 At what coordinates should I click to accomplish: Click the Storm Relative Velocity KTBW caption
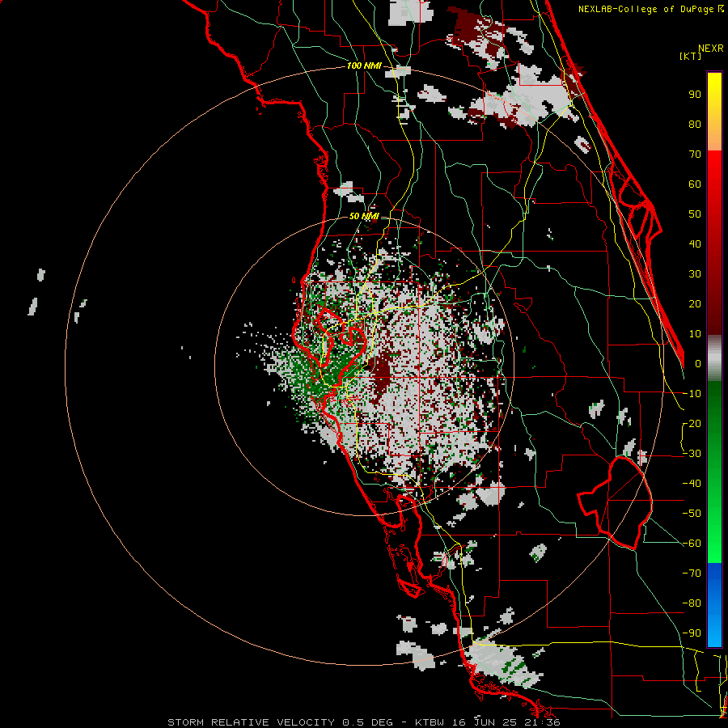coord(364,722)
